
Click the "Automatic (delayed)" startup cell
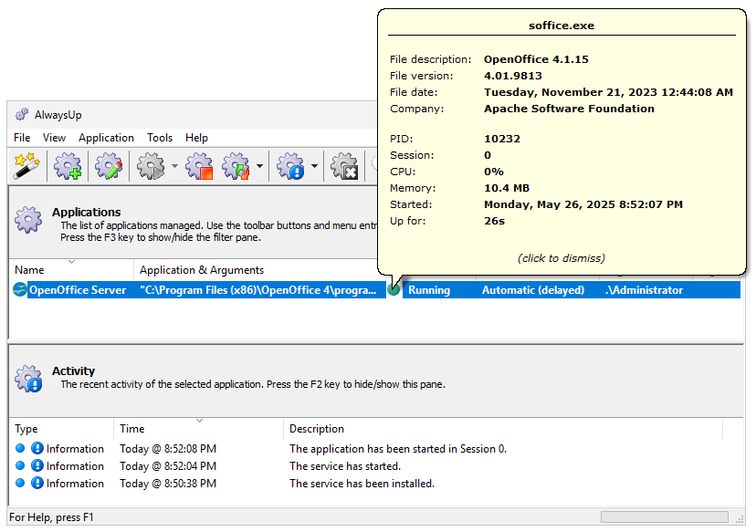(533, 290)
